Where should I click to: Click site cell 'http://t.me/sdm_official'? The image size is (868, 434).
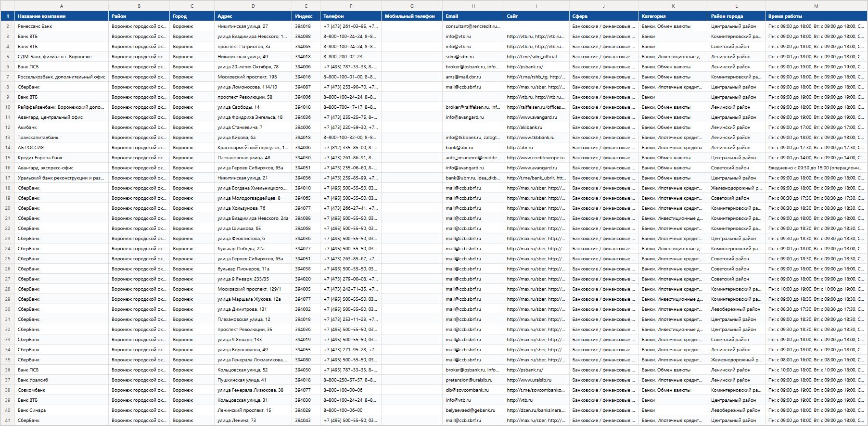[536, 57]
